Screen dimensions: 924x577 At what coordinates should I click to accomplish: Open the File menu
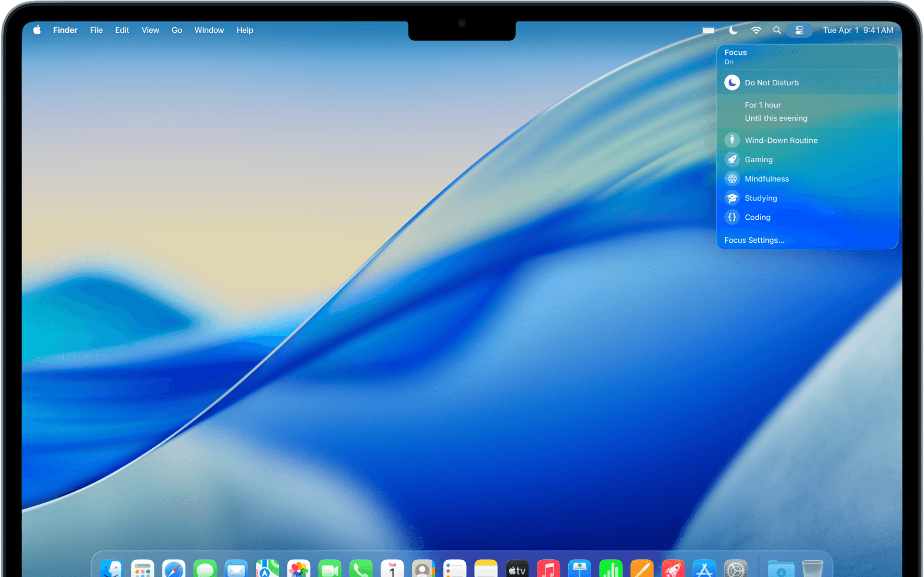tap(96, 30)
